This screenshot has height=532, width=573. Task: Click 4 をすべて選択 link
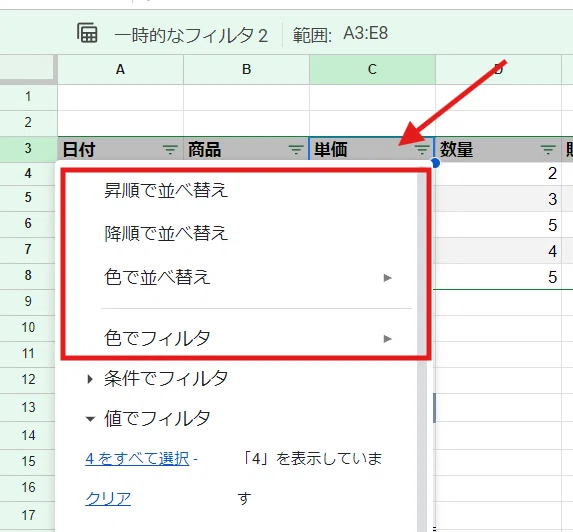click(x=137, y=459)
